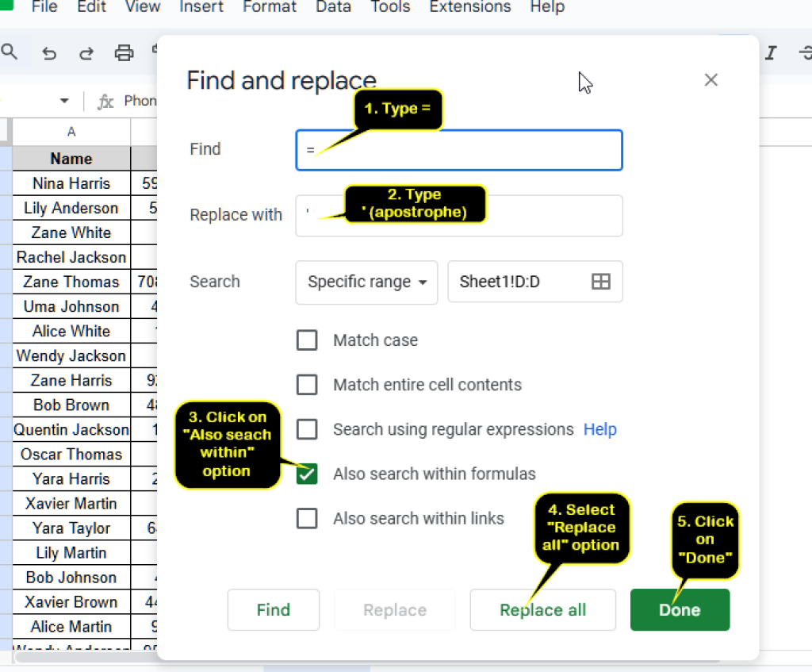Enable Search using regular expressions
812x672 pixels.
pyautogui.click(x=307, y=429)
